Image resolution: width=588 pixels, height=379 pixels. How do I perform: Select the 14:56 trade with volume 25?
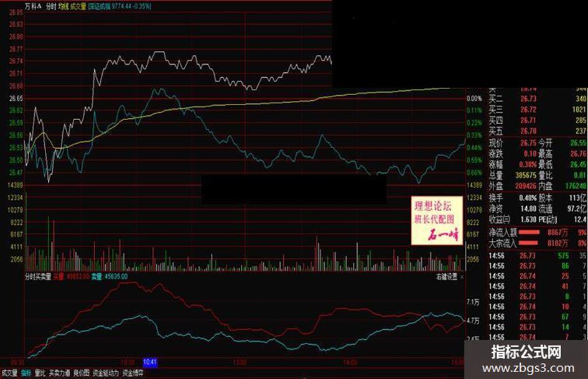tap(538, 276)
